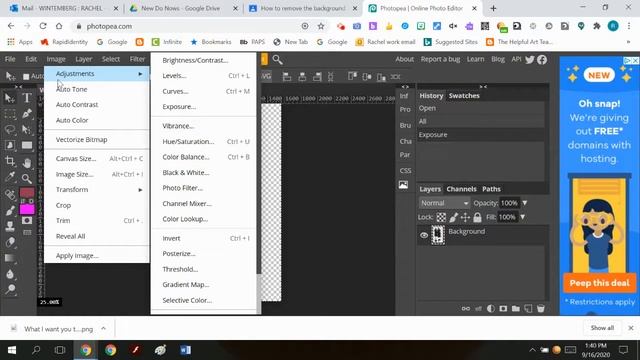Select the Pen tool

[x=27, y=114]
